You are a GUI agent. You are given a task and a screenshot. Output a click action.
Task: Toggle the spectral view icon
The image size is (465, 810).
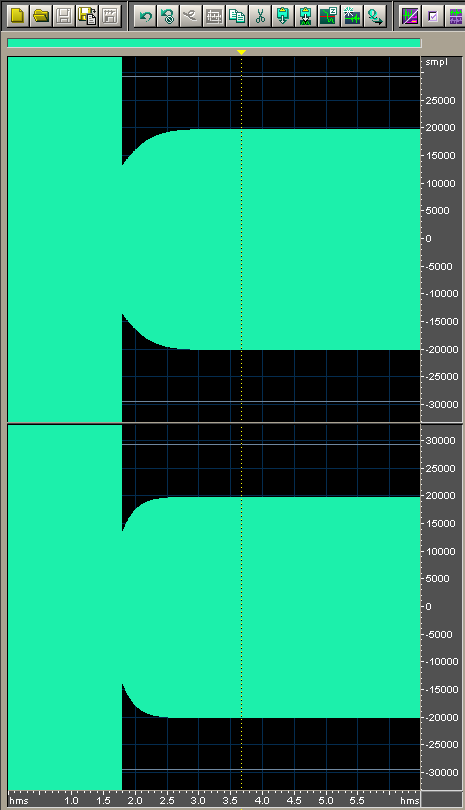[x=410, y=16]
